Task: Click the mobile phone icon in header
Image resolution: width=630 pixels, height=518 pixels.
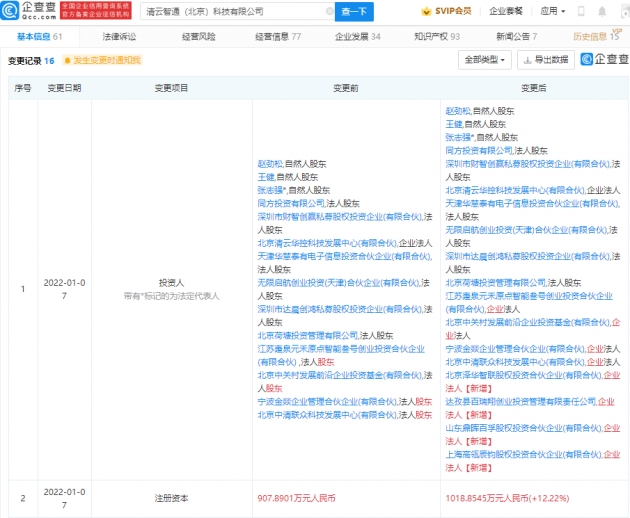Action: [581, 11]
